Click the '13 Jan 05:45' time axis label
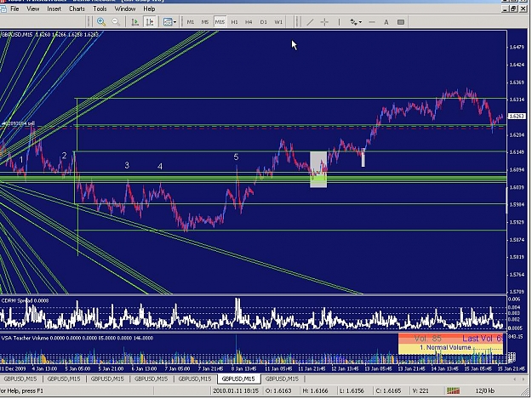Viewport: 532px width, 399px height. click(x=378, y=369)
